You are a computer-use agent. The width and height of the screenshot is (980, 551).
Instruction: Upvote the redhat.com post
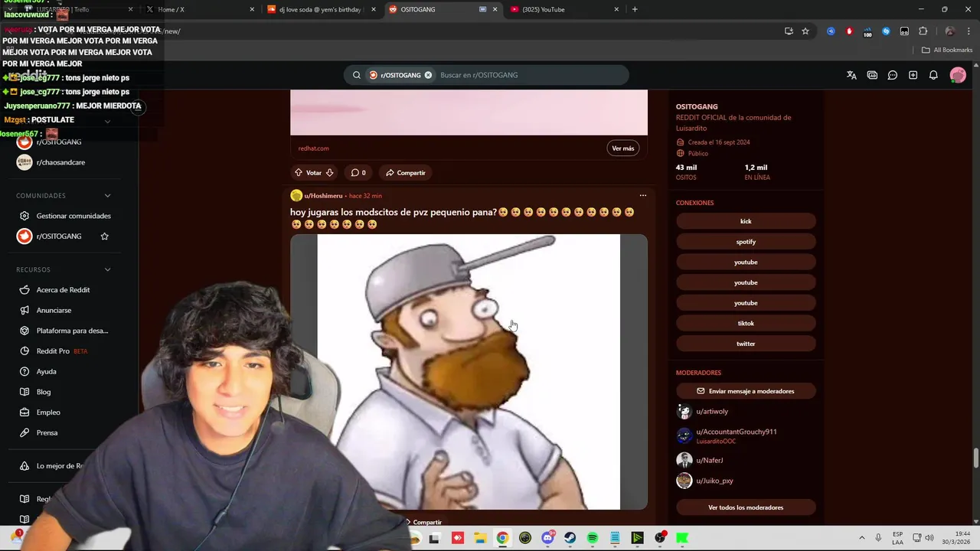299,173
